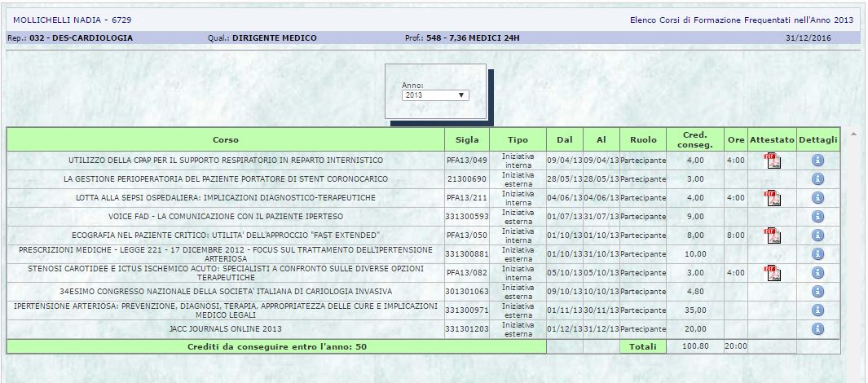Image resolution: width=868 pixels, height=383 pixels.
Task: Click the Attestato column header
Action: point(771,140)
